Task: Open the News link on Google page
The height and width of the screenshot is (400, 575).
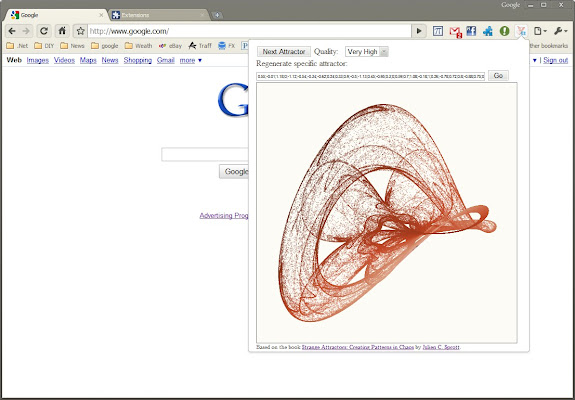Action: [110, 60]
